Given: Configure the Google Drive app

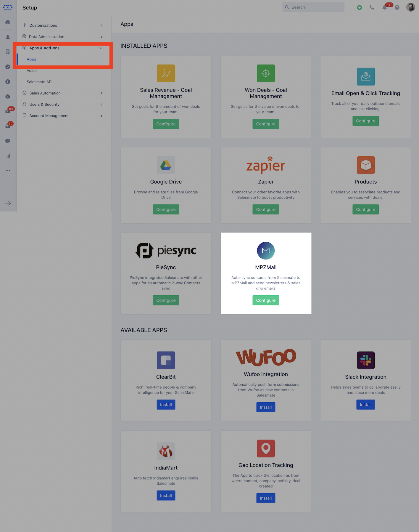Looking at the screenshot, I should tap(166, 209).
